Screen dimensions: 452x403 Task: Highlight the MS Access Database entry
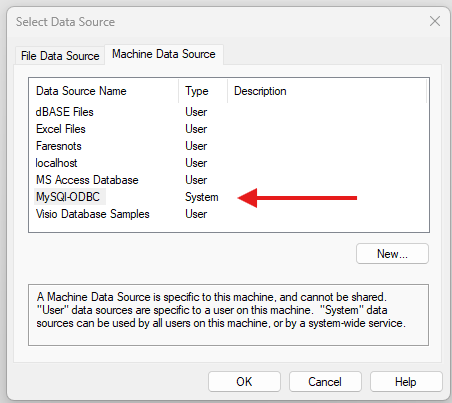pyautogui.click(x=87, y=180)
